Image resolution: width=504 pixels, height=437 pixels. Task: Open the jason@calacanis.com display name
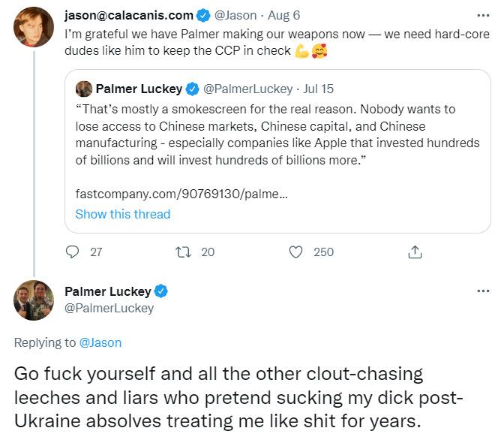tap(129, 15)
